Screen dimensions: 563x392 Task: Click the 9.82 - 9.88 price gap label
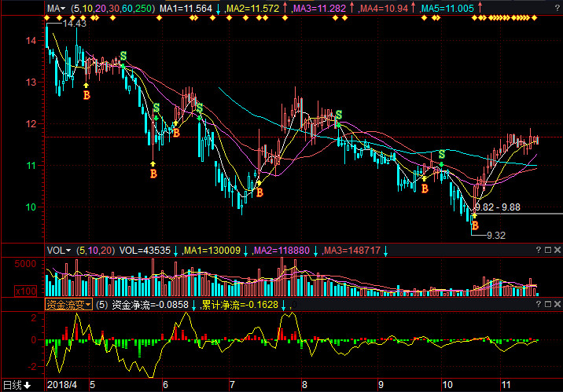coord(498,207)
